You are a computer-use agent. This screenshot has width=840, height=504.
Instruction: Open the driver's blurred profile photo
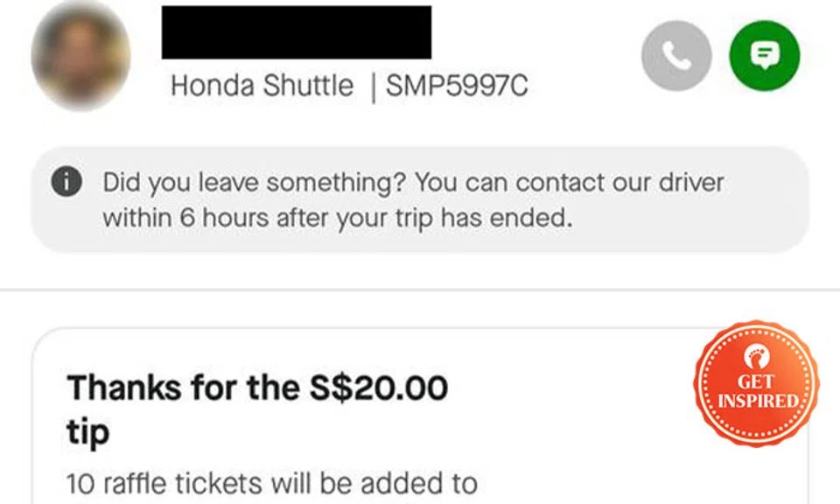pyautogui.click(x=80, y=56)
